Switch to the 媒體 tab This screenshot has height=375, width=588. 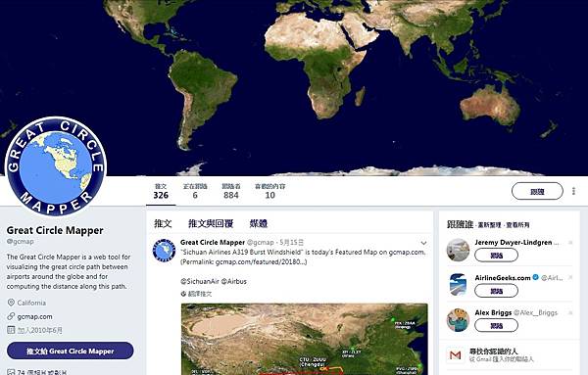(259, 223)
